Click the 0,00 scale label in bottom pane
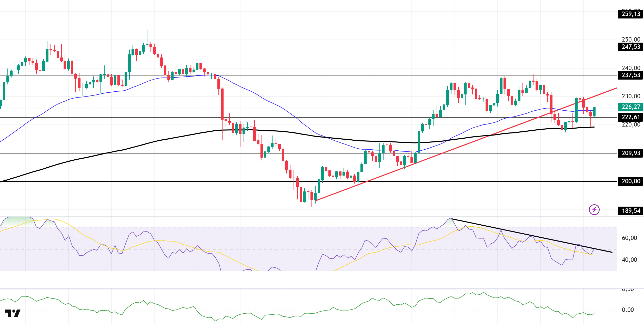This screenshot has width=644, height=328. tap(628, 310)
